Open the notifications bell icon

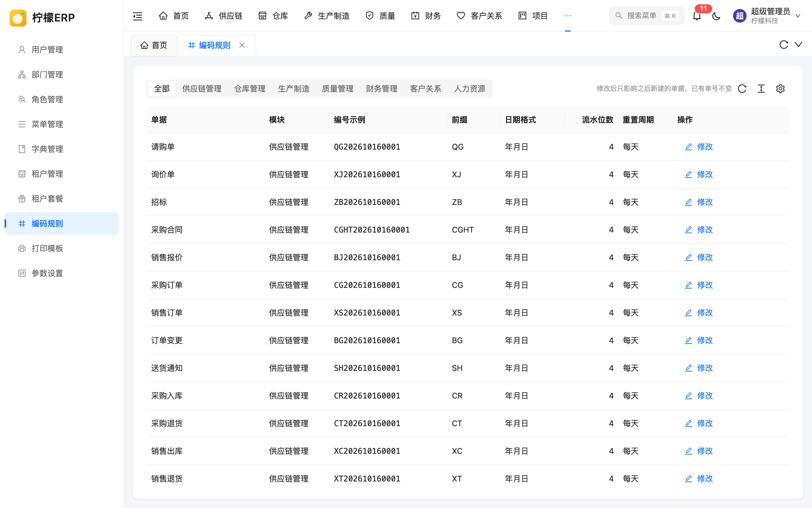point(697,16)
